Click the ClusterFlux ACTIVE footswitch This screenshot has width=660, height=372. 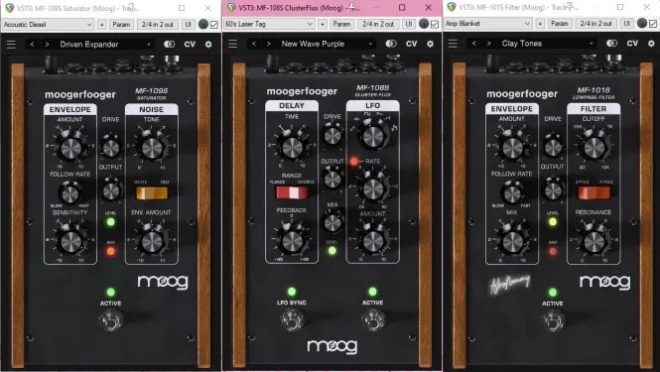[373, 319]
